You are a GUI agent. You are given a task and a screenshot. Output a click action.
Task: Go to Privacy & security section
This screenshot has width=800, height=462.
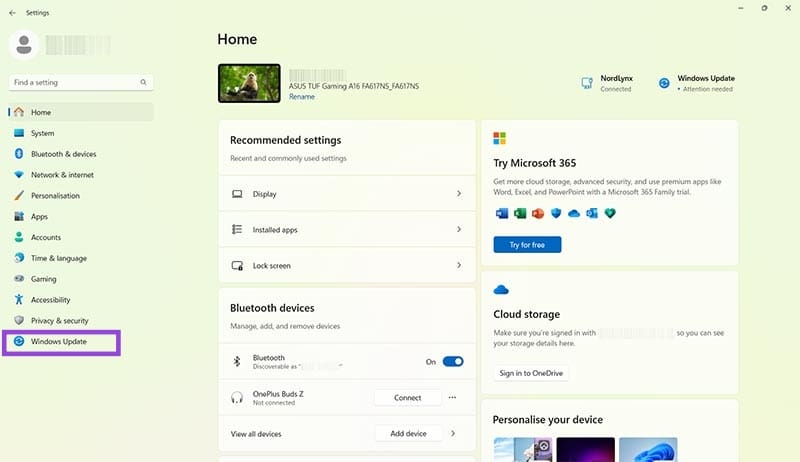pyautogui.click(x=59, y=321)
